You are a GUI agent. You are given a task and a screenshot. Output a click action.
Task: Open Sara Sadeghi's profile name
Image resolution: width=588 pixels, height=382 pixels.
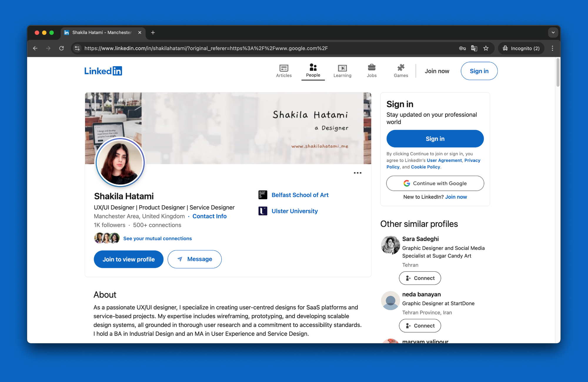(420, 239)
